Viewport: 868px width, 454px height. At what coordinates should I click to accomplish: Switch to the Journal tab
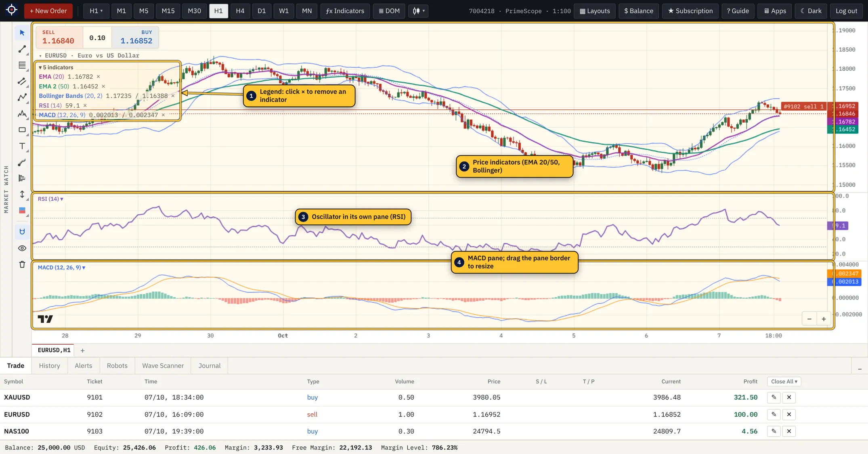[x=210, y=366]
